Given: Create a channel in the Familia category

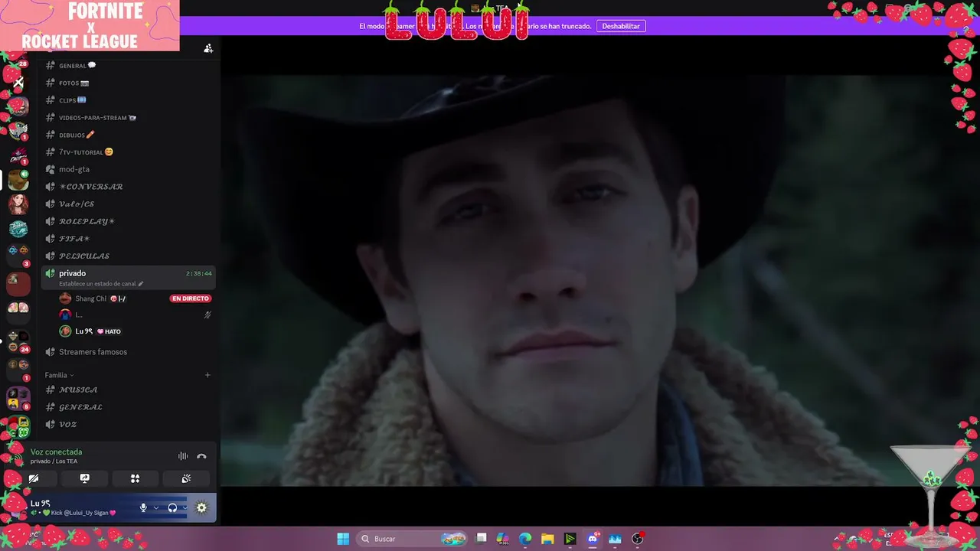Looking at the screenshot, I should (x=207, y=375).
